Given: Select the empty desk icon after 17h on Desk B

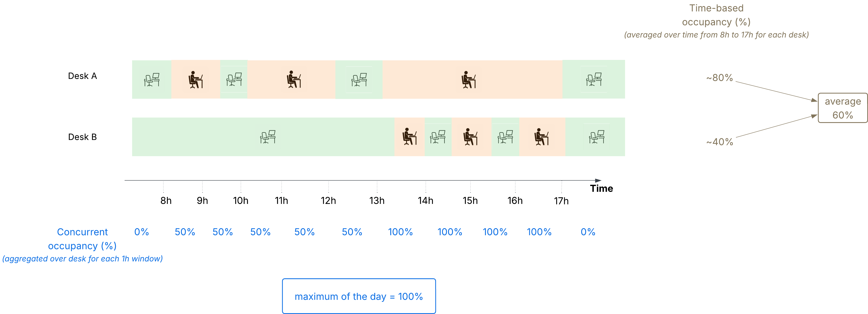Looking at the screenshot, I should (597, 137).
